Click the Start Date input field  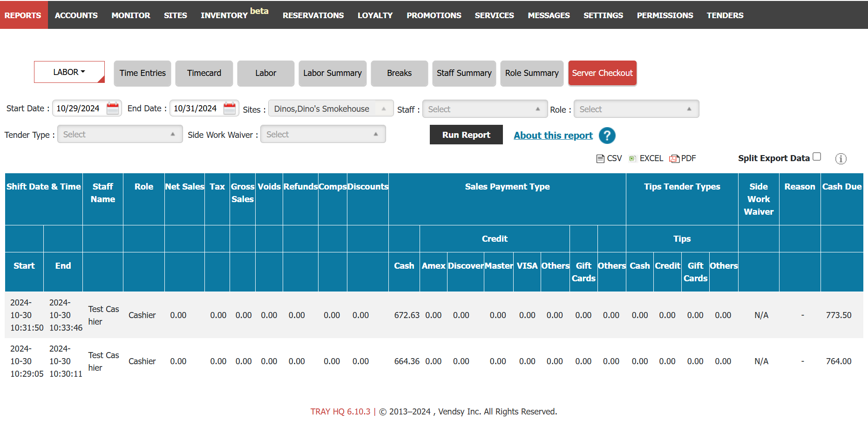[79, 109]
